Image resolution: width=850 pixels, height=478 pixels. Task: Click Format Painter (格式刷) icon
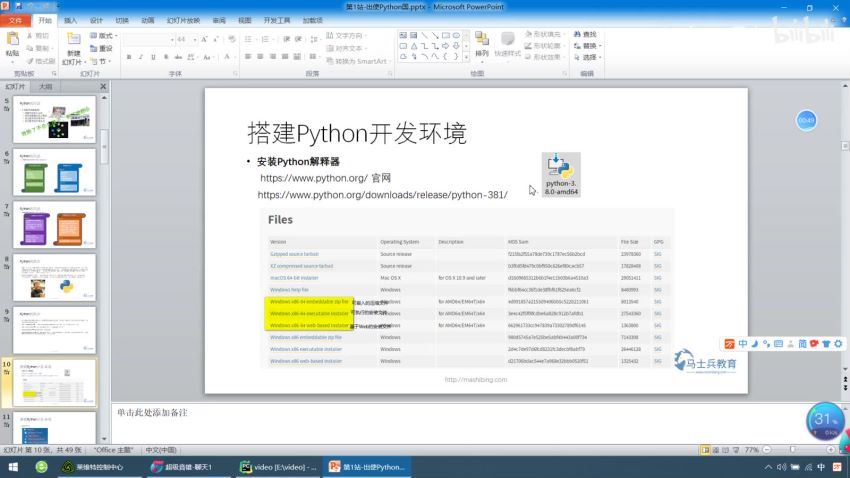(x=41, y=61)
